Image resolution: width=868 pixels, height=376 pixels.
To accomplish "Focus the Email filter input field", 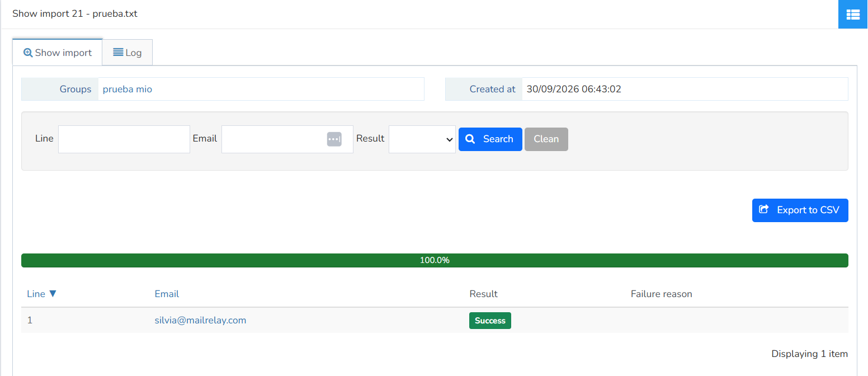I will pos(287,139).
